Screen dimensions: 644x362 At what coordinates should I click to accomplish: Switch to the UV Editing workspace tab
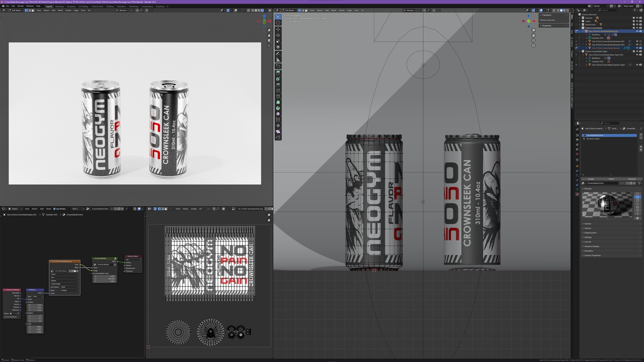[83, 6]
